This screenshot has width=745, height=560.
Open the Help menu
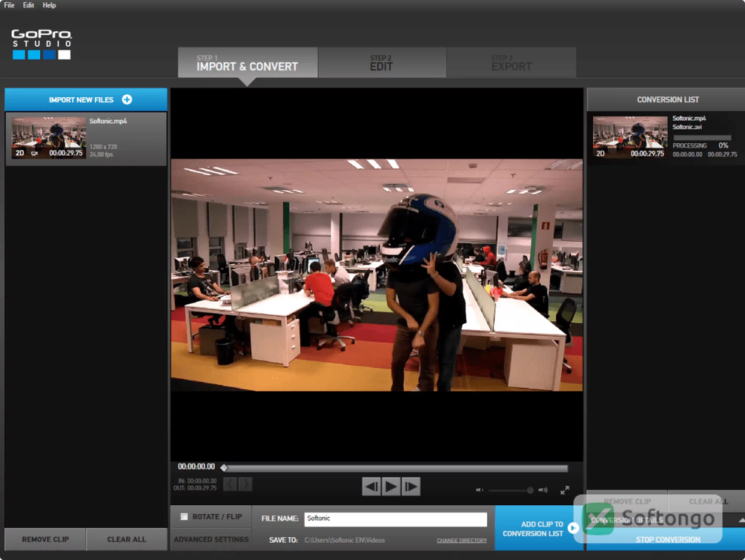tap(49, 5)
